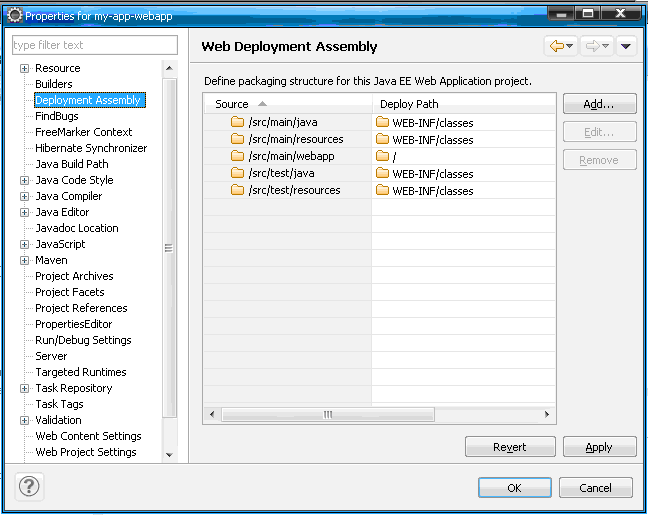The height and width of the screenshot is (515, 648).
Task: Click the horizontal scrollbar thumb in table
Action: pyautogui.click(x=327, y=414)
